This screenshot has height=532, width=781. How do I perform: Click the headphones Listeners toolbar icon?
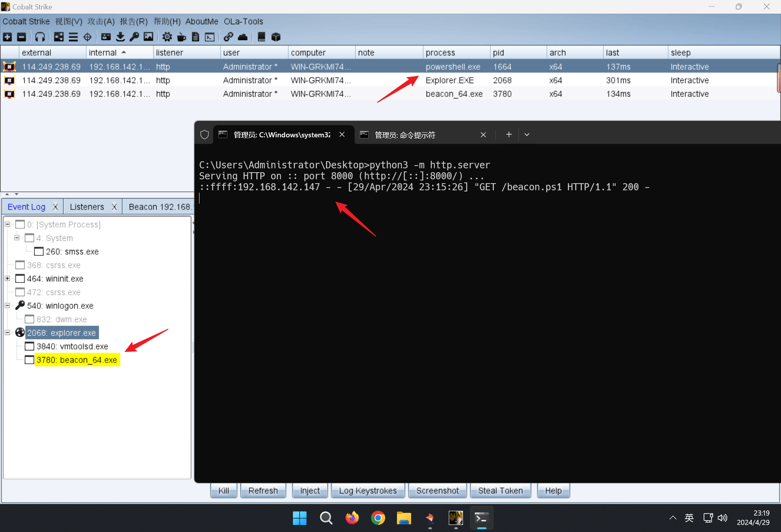tap(40, 37)
